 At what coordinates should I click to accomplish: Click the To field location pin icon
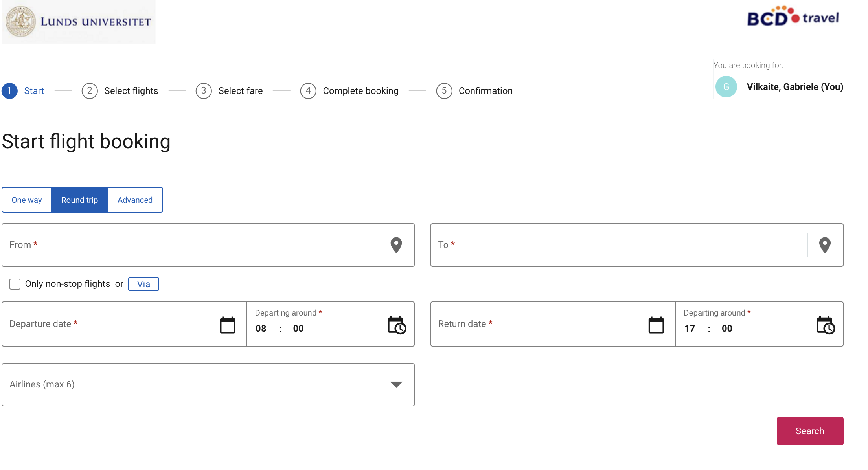pyautogui.click(x=824, y=245)
